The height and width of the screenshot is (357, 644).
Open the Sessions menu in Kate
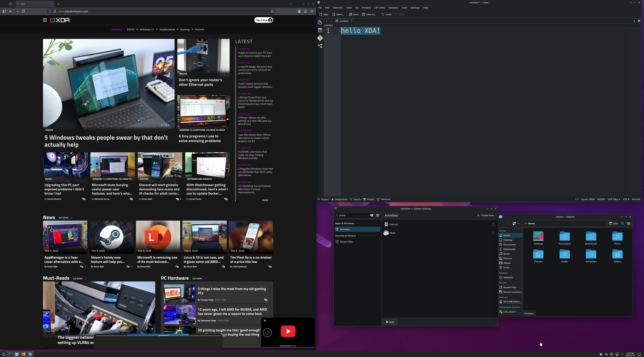(x=393, y=8)
